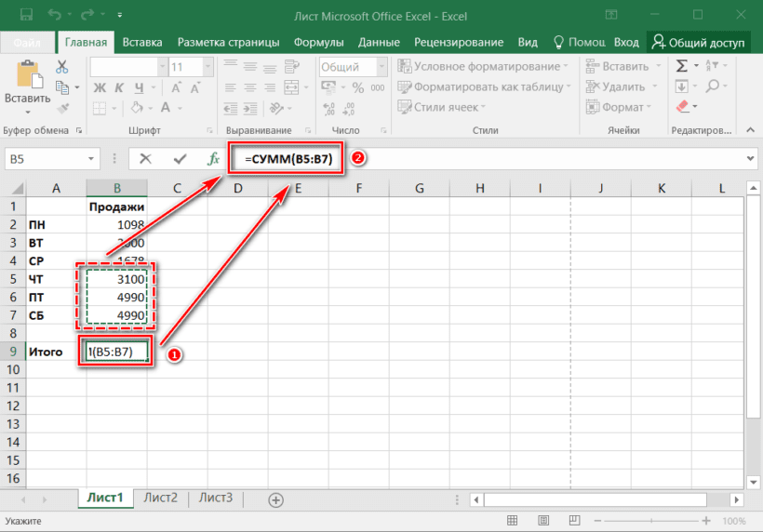Decrease font size with the smaller A icon
Image resolution: width=763 pixels, height=532 pixels.
coord(195,88)
